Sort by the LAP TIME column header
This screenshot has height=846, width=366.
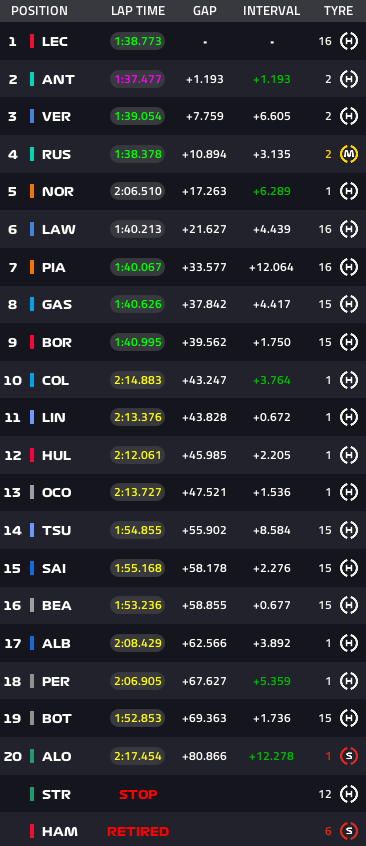coord(137,11)
